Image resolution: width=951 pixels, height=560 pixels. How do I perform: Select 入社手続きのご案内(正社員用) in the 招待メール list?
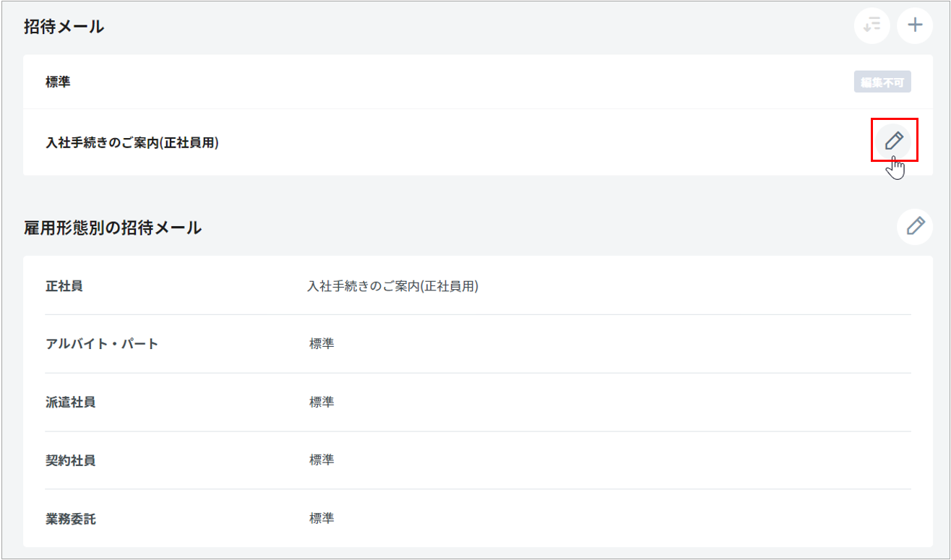132,142
